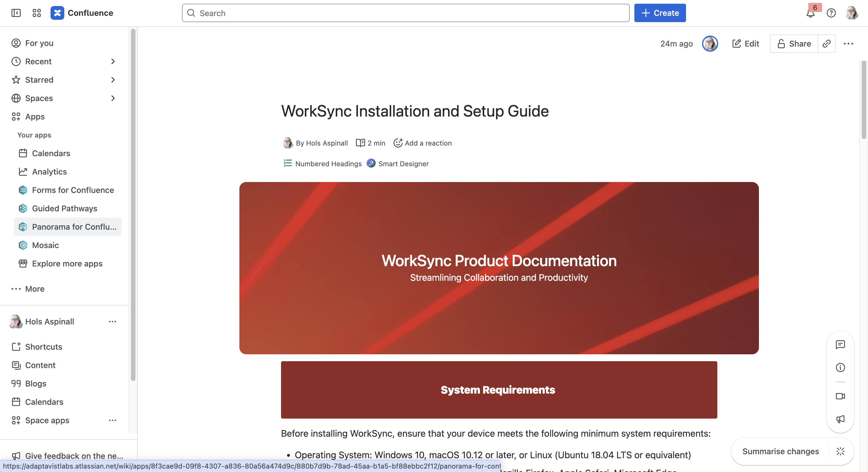Dismiss with the sparkle icon beside Summarise changes
This screenshot has height=472, width=868.
click(840, 451)
